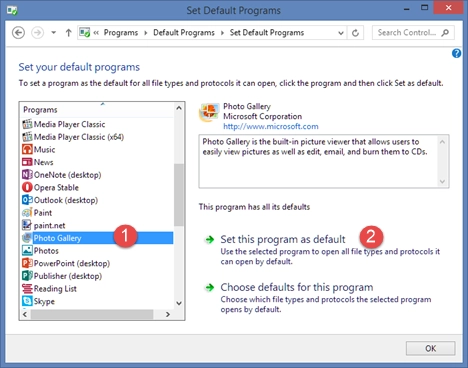Refresh the address bar location

pyautogui.click(x=355, y=33)
